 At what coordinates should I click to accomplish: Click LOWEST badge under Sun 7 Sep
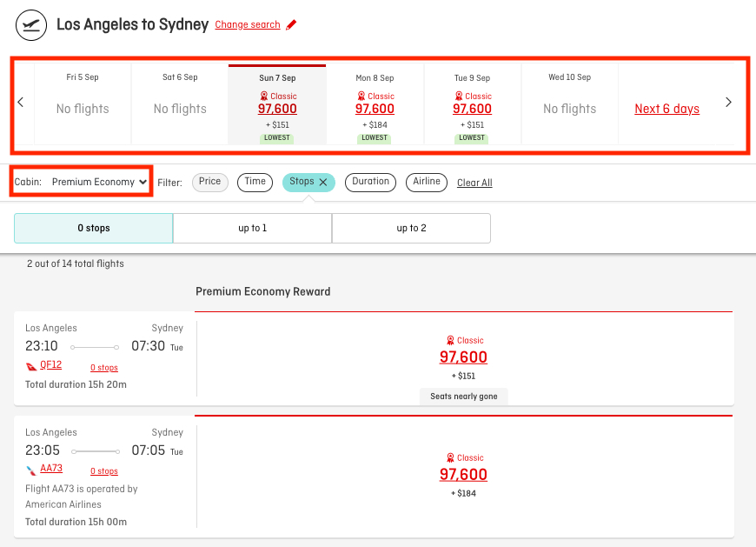(277, 138)
